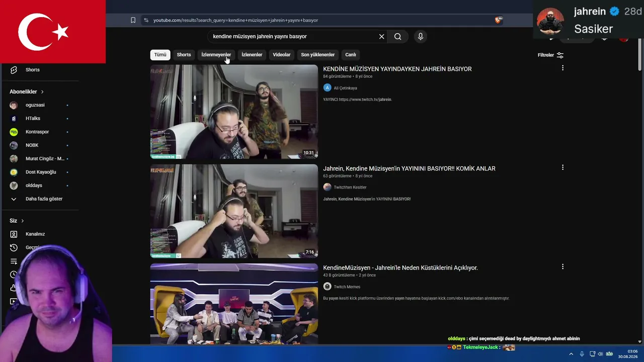Select the Shorts filter chip

[184, 55]
